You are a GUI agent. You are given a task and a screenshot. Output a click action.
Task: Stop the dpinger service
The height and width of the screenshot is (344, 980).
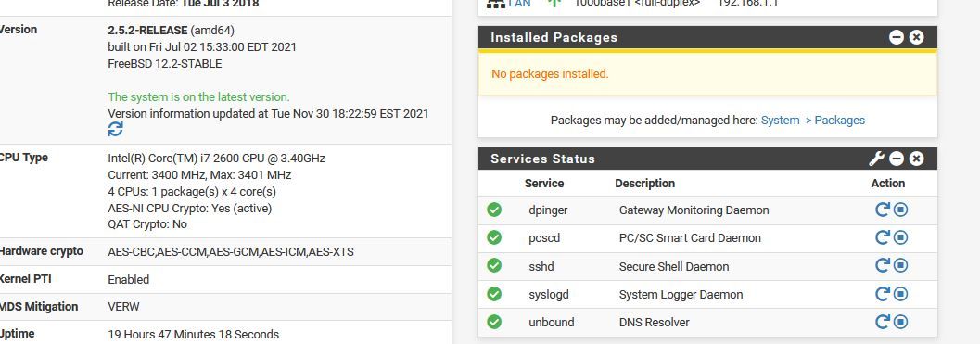(x=900, y=210)
